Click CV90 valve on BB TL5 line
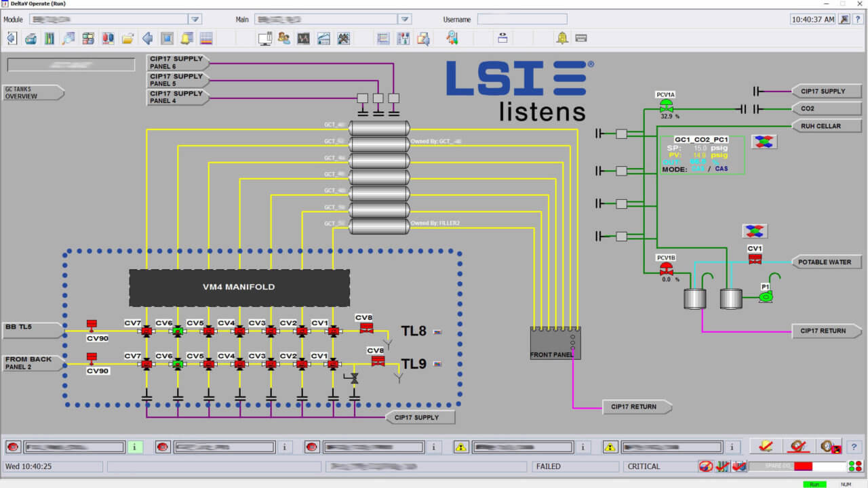This screenshot has height=488, width=868. pyautogui.click(x=92, y=325)
